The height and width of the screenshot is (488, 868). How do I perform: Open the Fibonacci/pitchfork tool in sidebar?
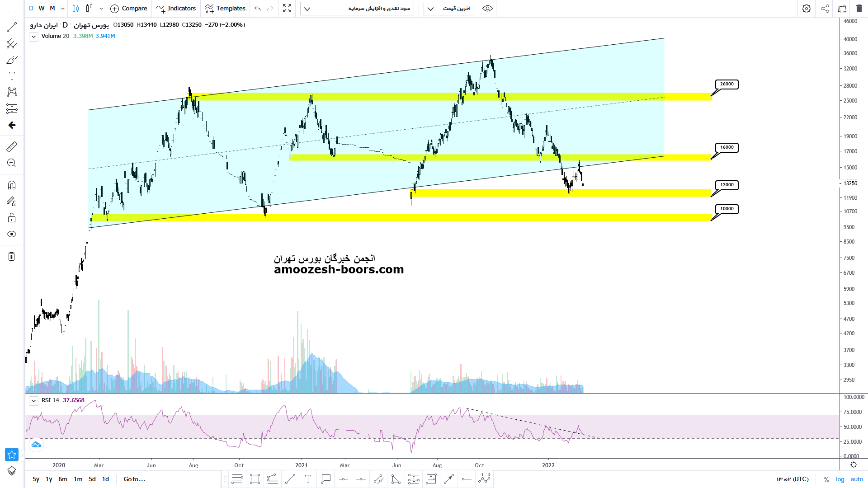tap(12, 44)
